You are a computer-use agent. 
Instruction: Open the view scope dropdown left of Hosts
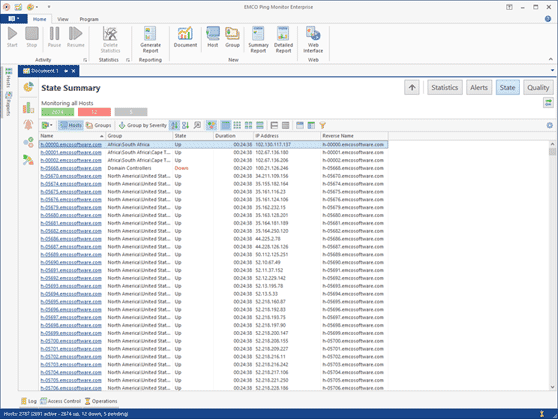(x=47, y=125)
